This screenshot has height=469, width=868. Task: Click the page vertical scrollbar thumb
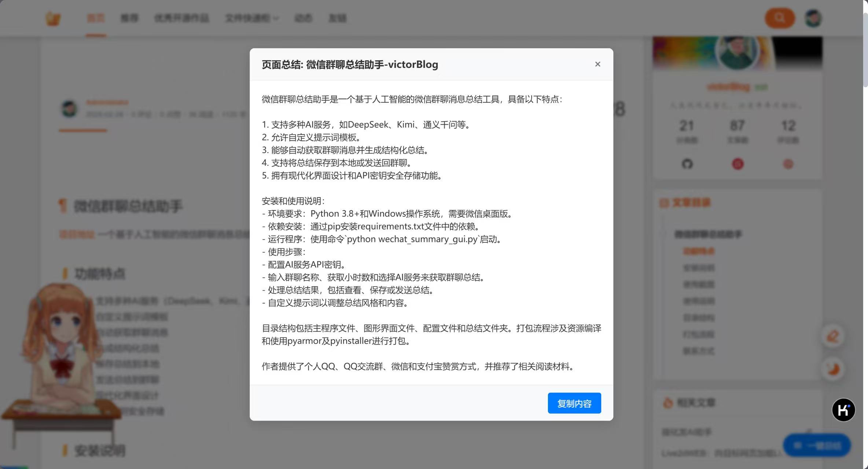pyautogui.click(x=865, y=49)
